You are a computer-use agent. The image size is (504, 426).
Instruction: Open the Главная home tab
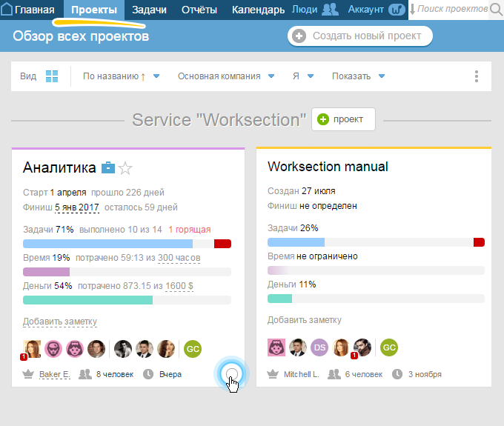pyautogui.click(x=34, y=10)
